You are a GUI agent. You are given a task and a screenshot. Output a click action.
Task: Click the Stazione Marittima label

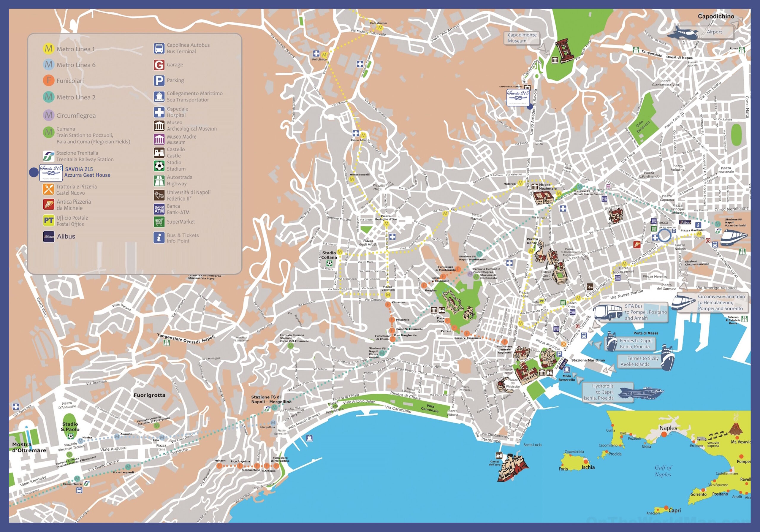click(x=588, y=360)
